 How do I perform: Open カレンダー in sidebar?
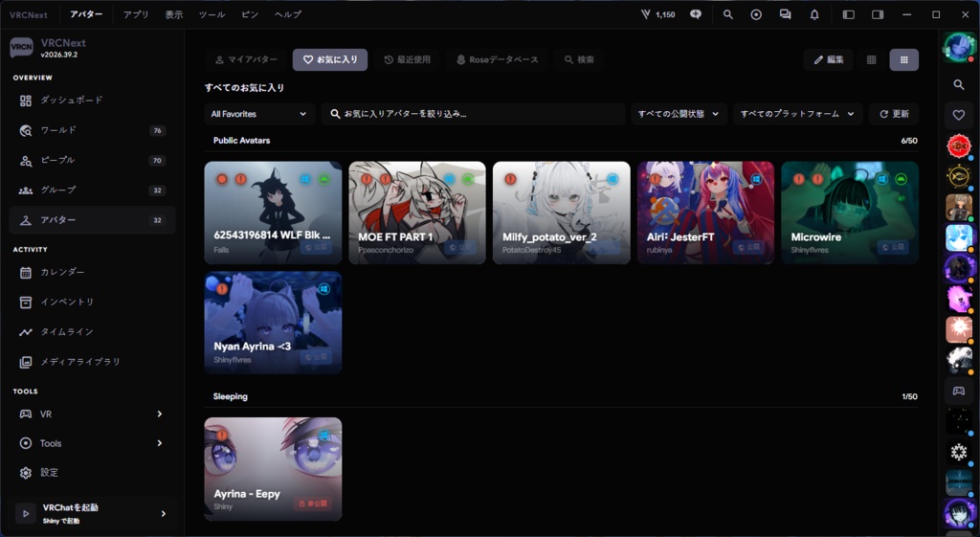93,272
